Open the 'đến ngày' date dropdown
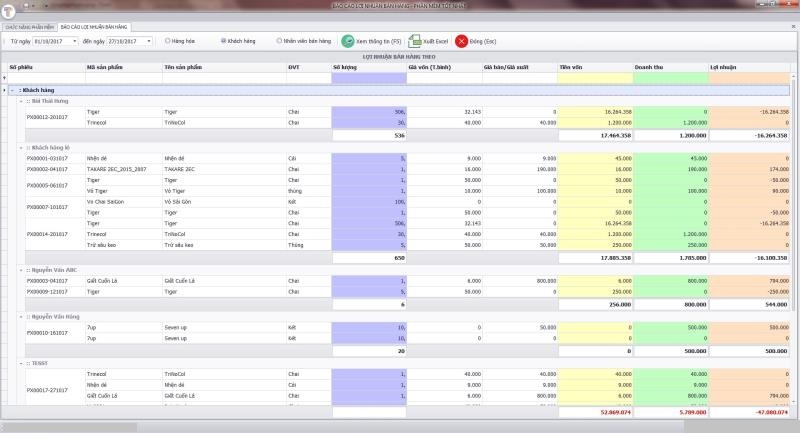This screenshot has height=433, width=800. click(x=148, y=42)
